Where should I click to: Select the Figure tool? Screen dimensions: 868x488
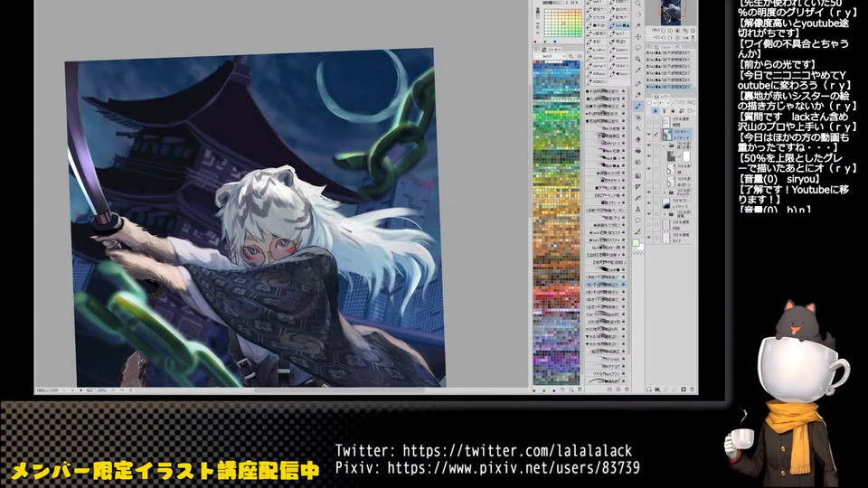click(638, 186)
